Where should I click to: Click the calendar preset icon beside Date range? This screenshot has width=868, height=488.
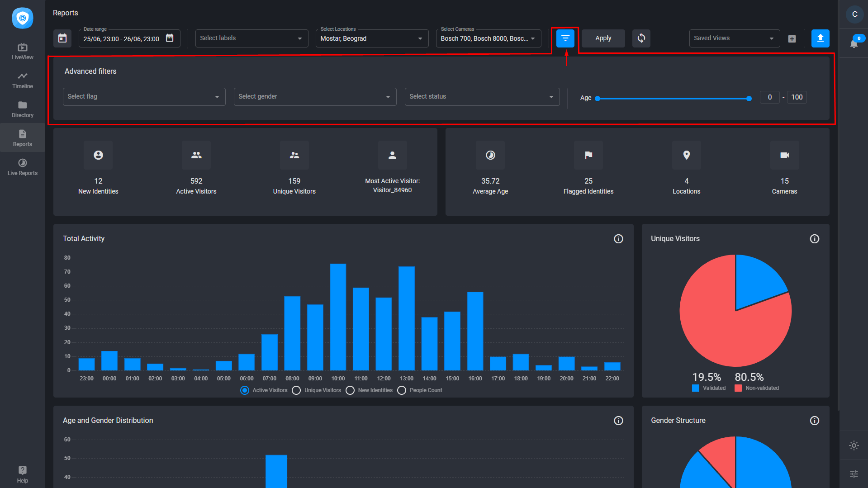click(62, 38)
